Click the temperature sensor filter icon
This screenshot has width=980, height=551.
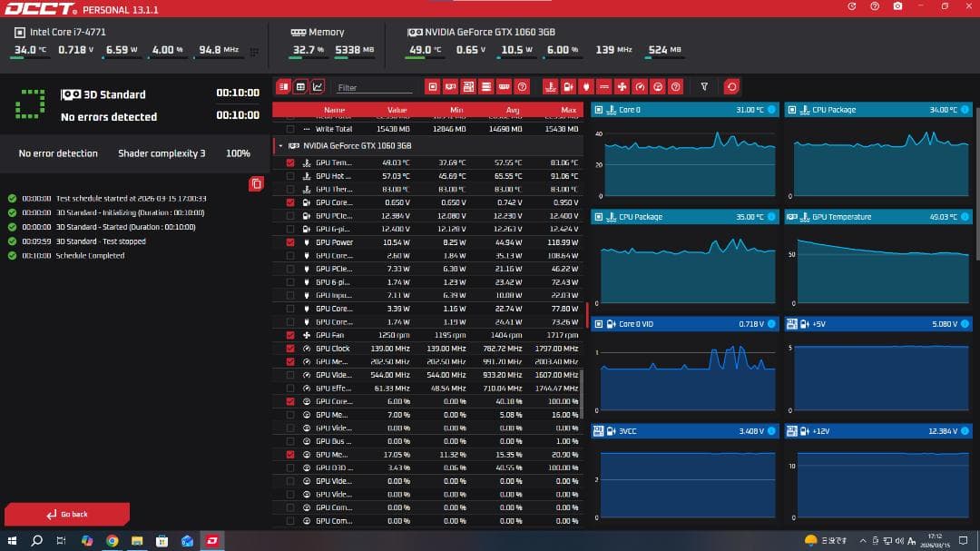tap(550, 87)
